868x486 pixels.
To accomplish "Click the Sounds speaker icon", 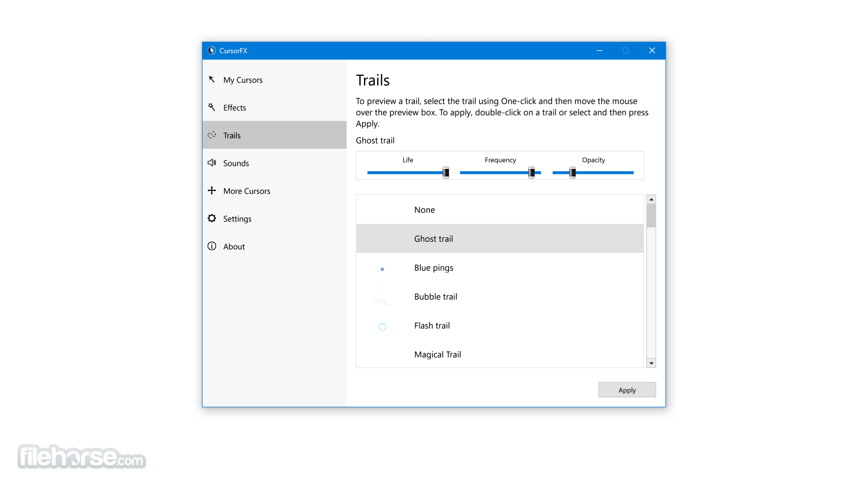I will [212, 163].
